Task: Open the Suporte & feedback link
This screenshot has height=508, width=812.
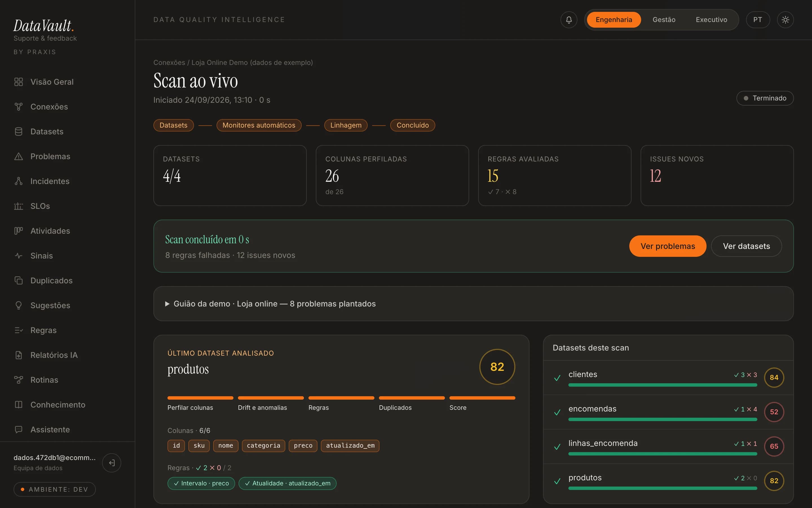Action: [45, 38]
